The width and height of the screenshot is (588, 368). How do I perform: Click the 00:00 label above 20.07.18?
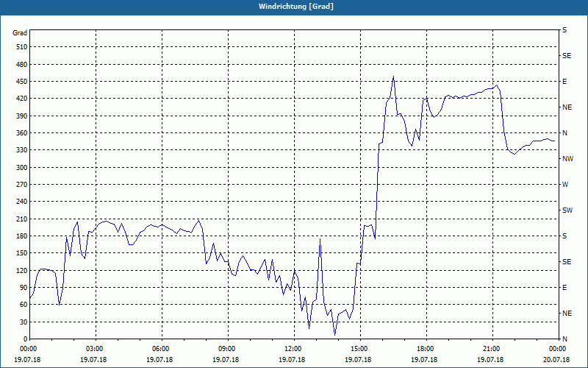(x=558, y=348)
